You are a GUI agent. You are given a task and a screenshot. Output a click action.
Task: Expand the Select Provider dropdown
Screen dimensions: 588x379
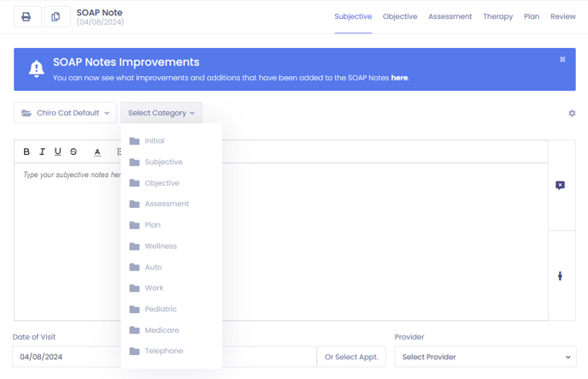[x=485, y=357]
